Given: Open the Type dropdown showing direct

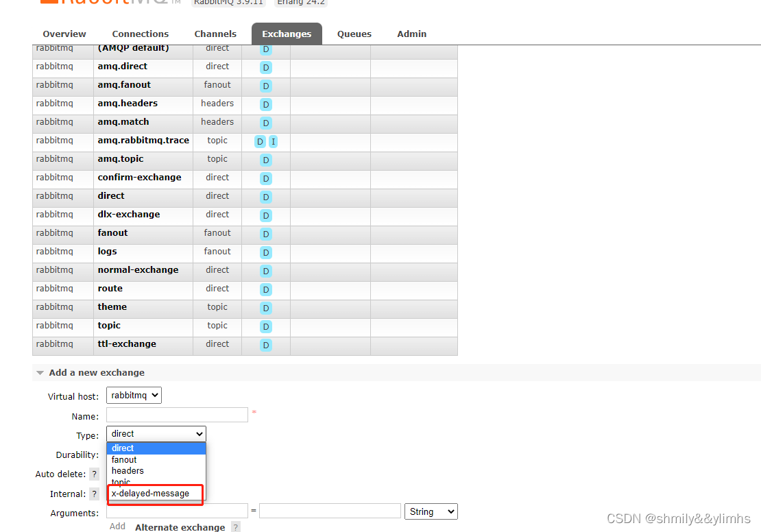Looking at the screenshot, I should click(156, 433).
